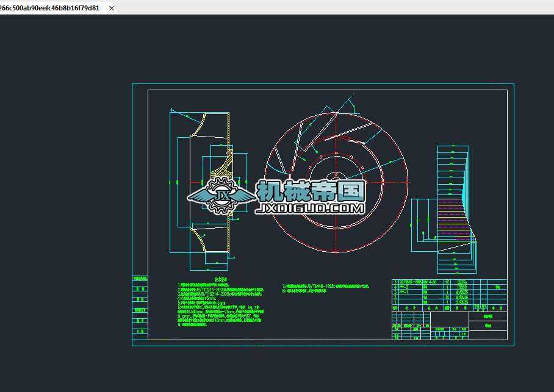This screenshot has height=392, width=554.
Task: Click the JXDIGUO.COM watermark link text
Action: click(x=309, y=207)
